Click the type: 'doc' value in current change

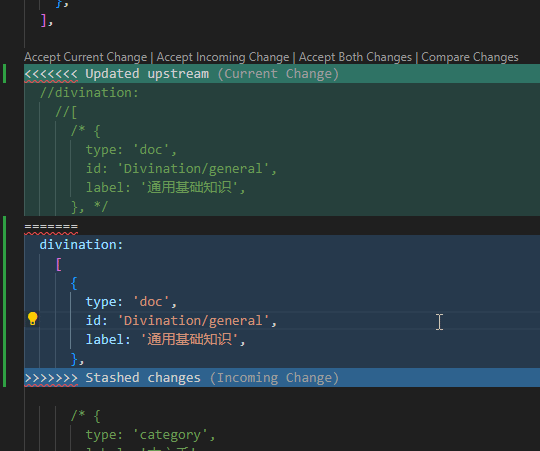[x=151, y=150]
